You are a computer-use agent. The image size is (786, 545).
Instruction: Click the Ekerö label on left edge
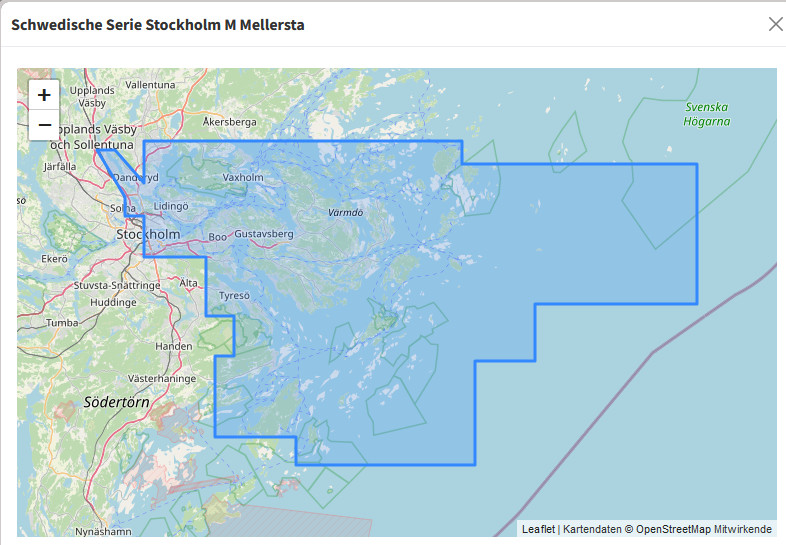(53, 258)
